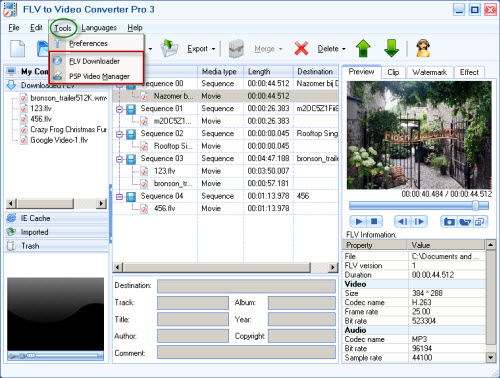Open the Languages menu
The image size is (500, 378).
(x=99, y=28)
